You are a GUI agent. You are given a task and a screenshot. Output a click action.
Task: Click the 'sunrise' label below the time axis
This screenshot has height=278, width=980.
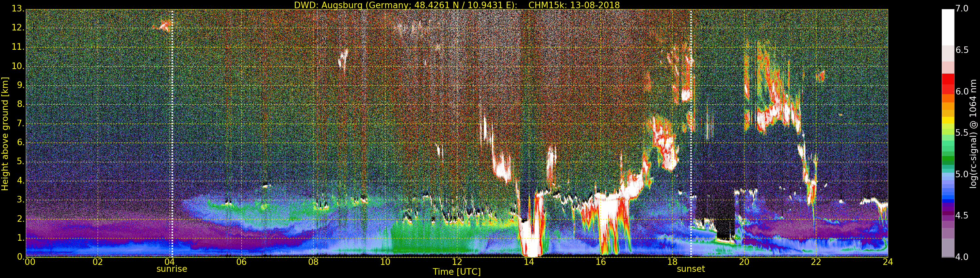coord(172,269)
